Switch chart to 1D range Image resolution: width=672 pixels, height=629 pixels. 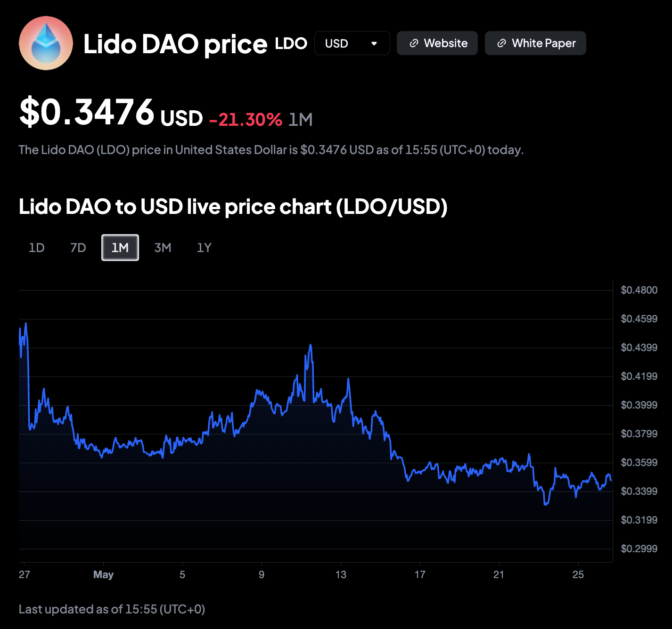(x=37, y=247)
